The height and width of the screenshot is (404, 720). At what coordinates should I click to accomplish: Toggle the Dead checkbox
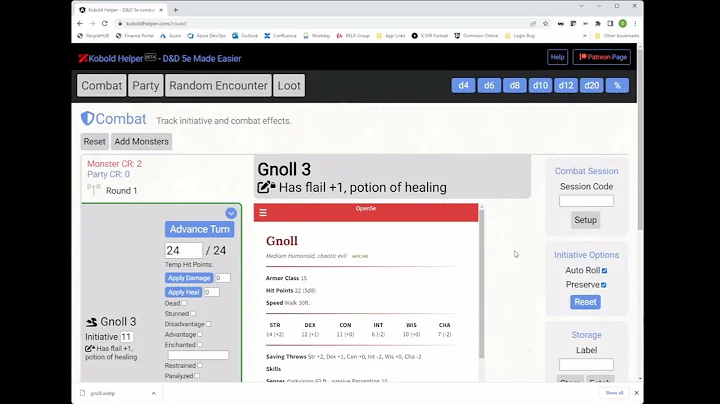(x=184, y=303)
